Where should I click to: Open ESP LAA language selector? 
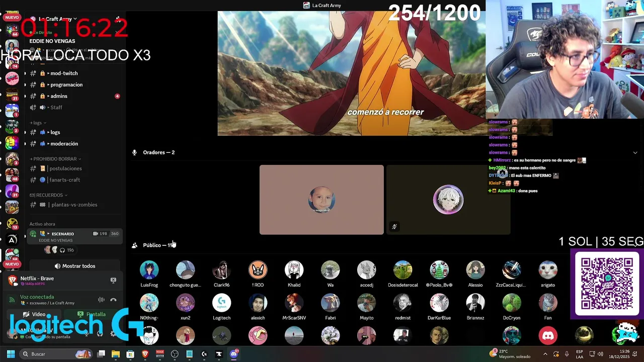580,354
